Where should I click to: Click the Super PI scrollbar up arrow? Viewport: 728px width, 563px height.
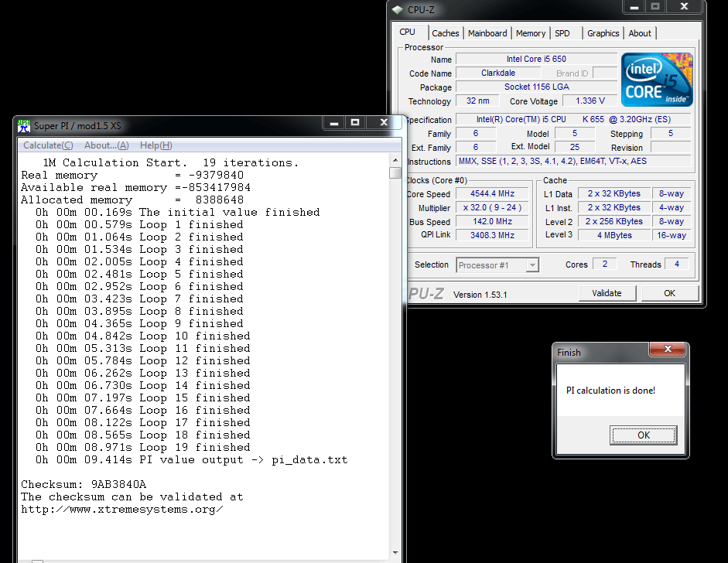click(x=395, y=160)
